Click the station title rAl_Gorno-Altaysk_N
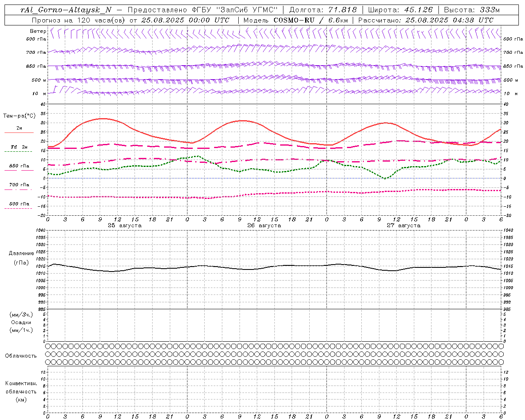The height and width of the screenshot is (420, 525). coord(66,10)
